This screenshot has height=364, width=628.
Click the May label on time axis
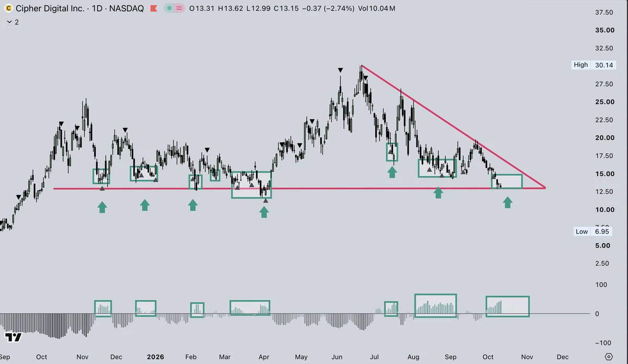pos(301,357)
